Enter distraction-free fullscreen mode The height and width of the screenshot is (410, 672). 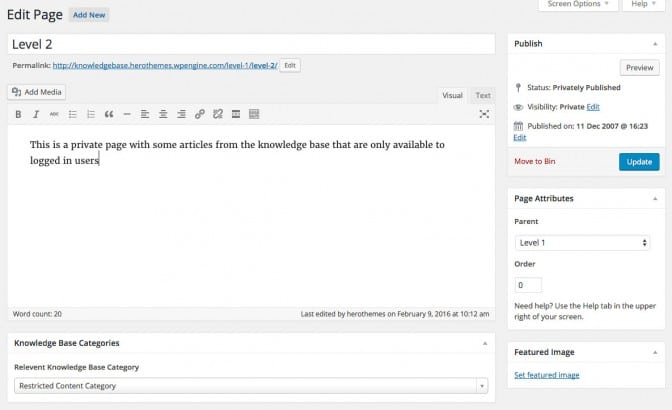484,114
